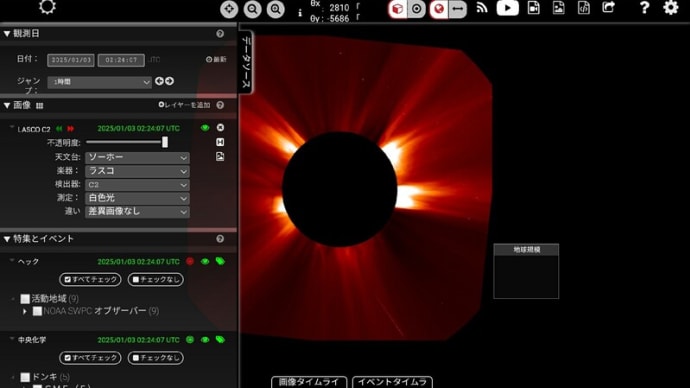Remove the LASCO C2 layer with X icon

(x=220, y=128)
